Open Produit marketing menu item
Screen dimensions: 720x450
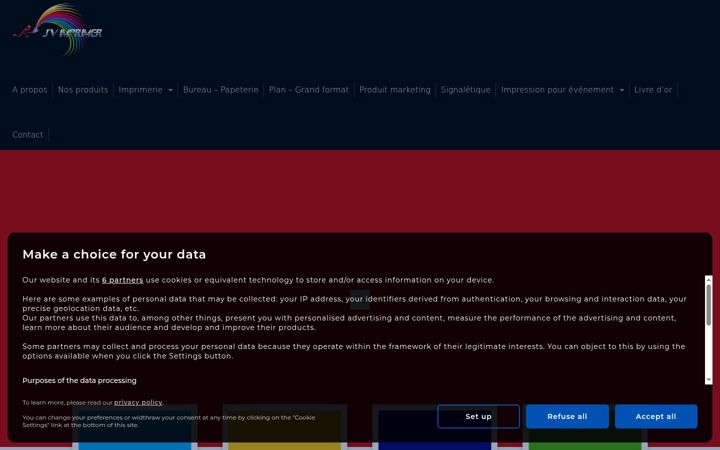tap(395, 90)
